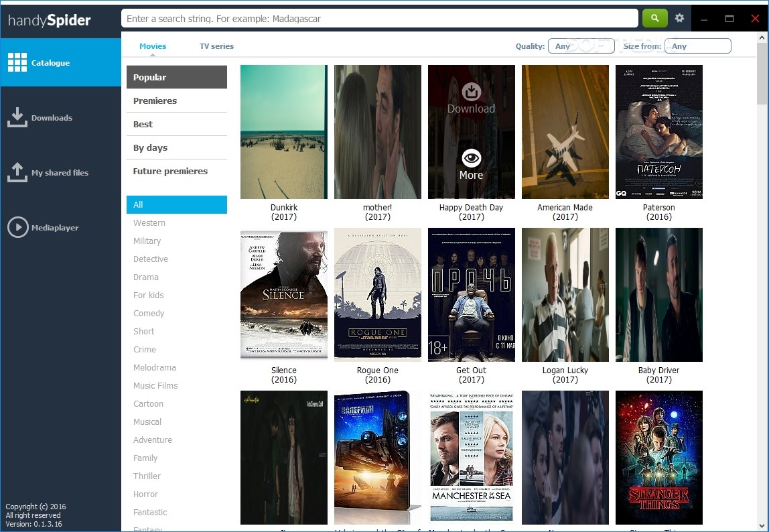The width and height of the screenshot is (769, 532).
Task: Close the handySpider window
Action: [x=756, y=19]
